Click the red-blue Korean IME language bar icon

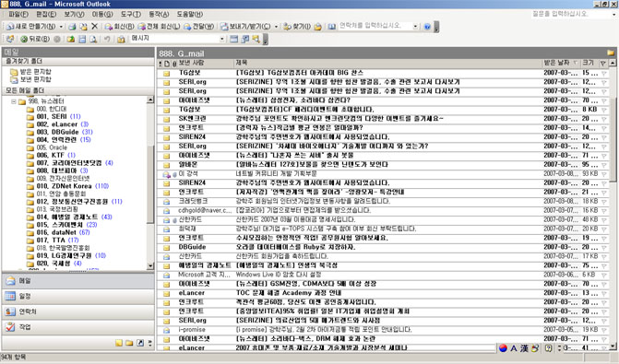point(503,348)
